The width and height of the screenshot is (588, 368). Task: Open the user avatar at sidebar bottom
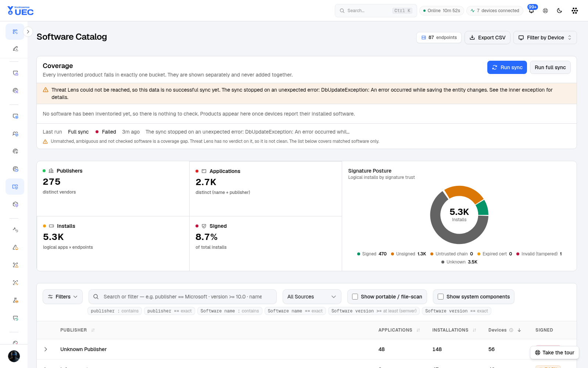14,356
